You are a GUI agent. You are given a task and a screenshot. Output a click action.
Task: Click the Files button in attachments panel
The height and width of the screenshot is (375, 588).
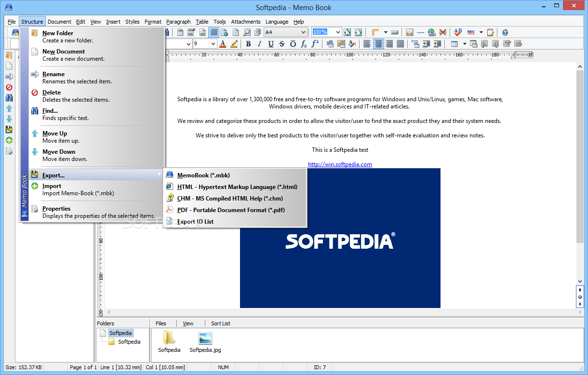161,323
